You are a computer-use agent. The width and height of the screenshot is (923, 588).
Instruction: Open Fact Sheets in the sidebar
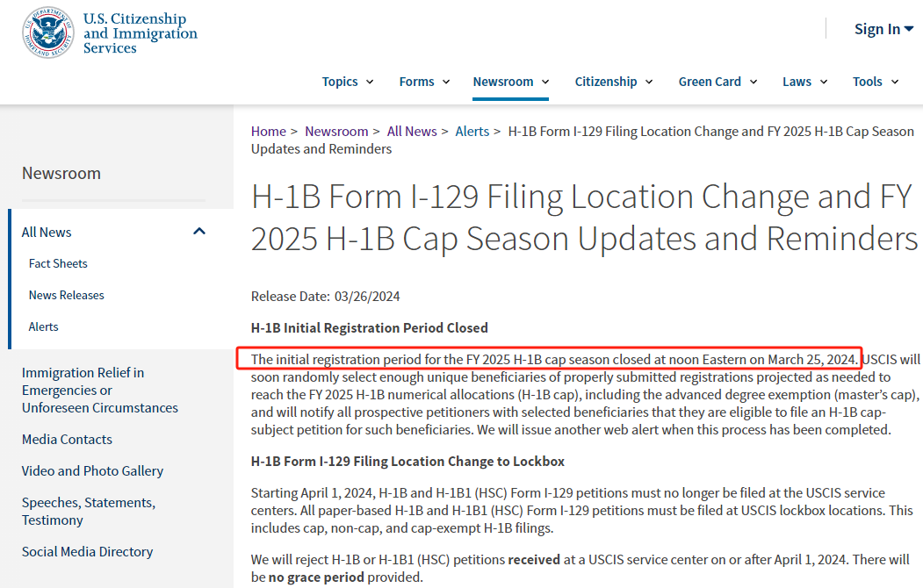(58, 263)
